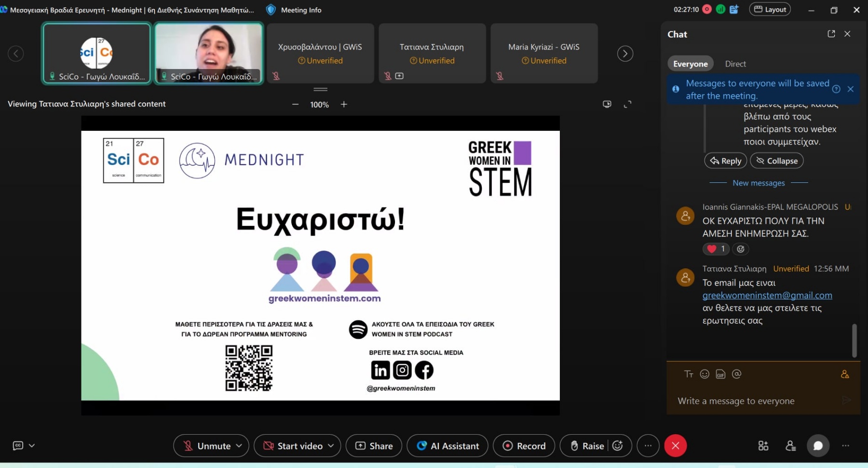
Task: Click Τατιανα Στυλιαρη chat avatar
Action: point(685,277)
